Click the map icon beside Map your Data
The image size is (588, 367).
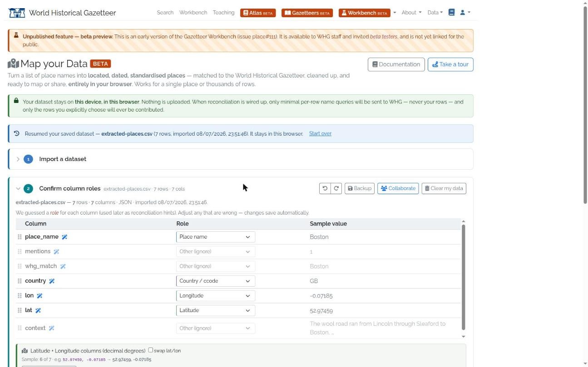[13, 64]
